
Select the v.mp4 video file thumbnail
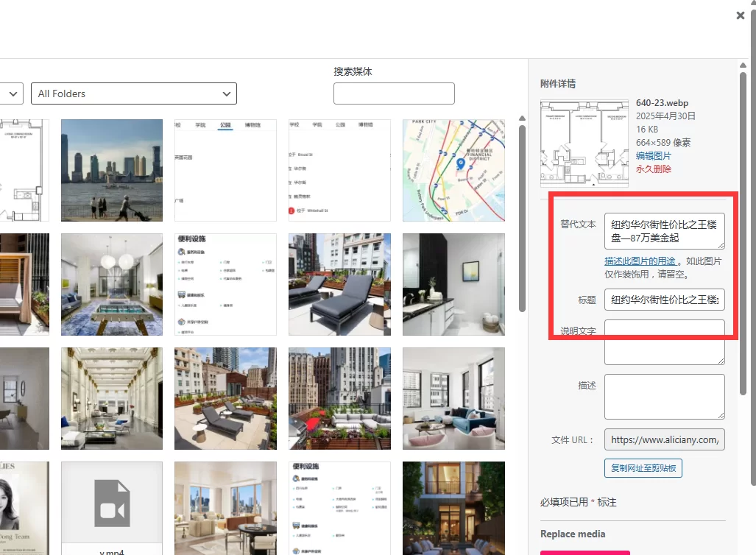tap(112, 508)
